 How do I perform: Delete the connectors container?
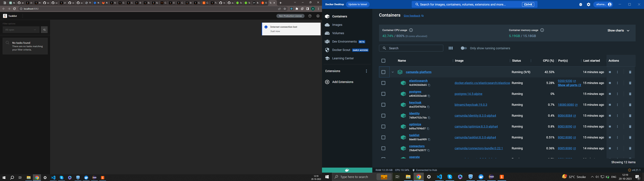click(630, 148)
